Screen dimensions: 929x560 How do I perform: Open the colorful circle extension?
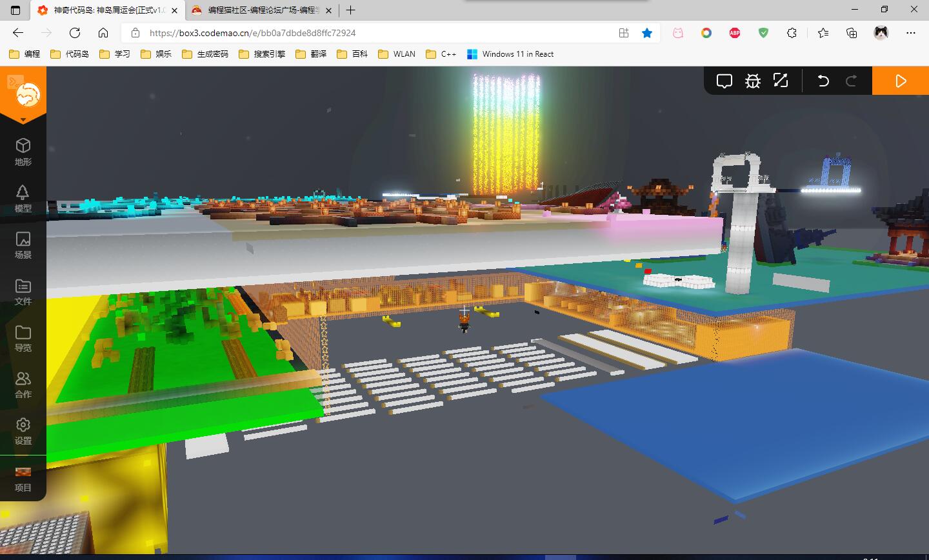click(706, 33)
